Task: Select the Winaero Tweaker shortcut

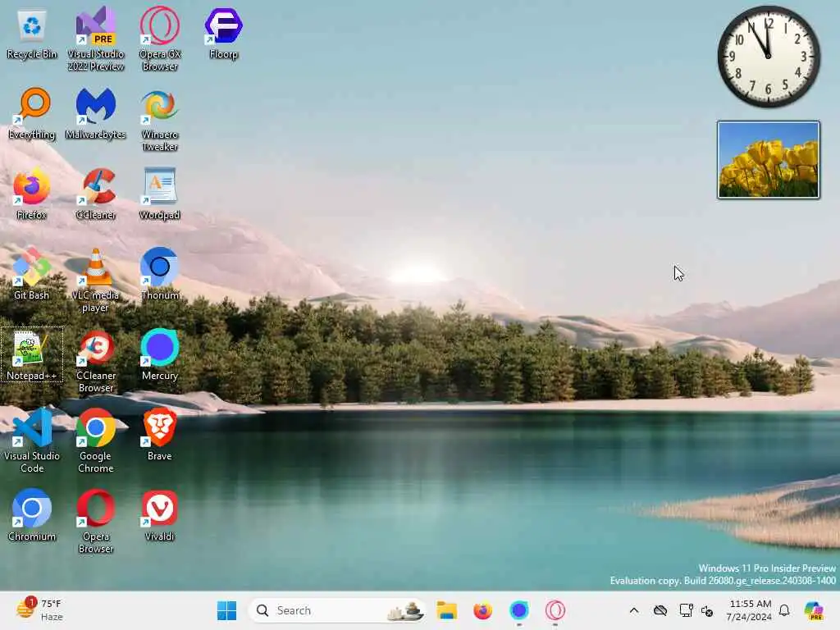Action: (160, 120)
